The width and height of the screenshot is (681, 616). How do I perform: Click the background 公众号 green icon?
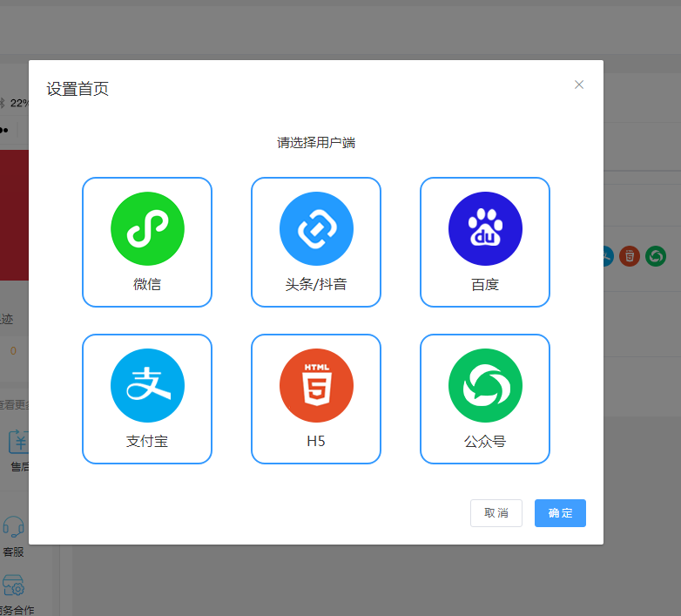(x=656, y=256)
